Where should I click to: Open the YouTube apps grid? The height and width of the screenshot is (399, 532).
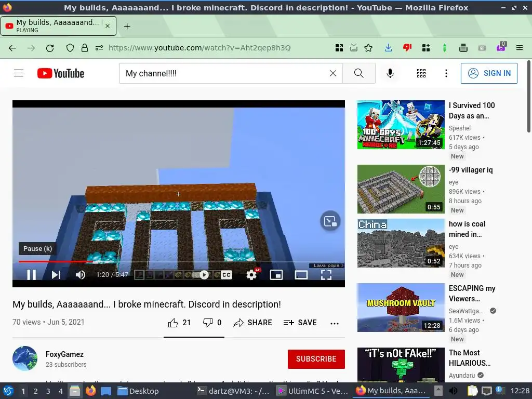point(421,73)
